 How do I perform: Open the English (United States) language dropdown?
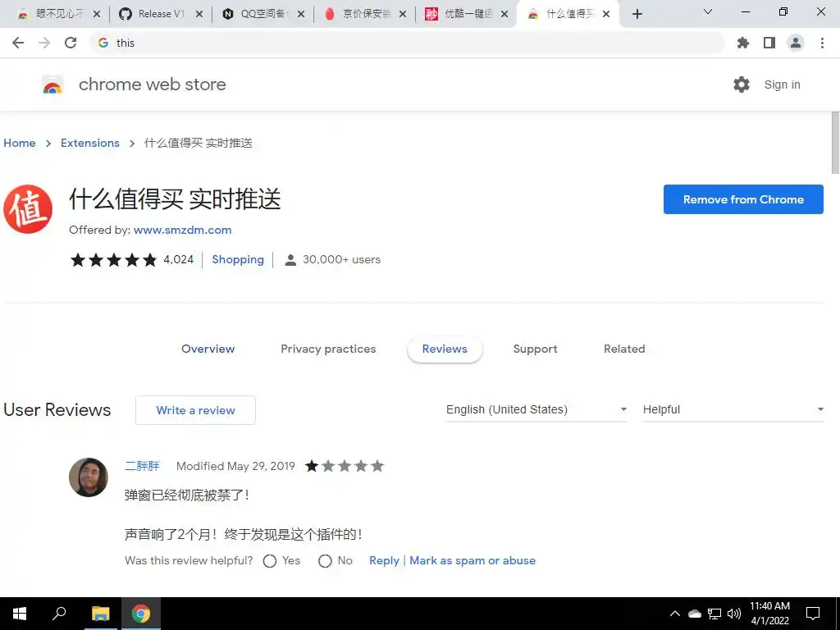click(x=536, y=410)
